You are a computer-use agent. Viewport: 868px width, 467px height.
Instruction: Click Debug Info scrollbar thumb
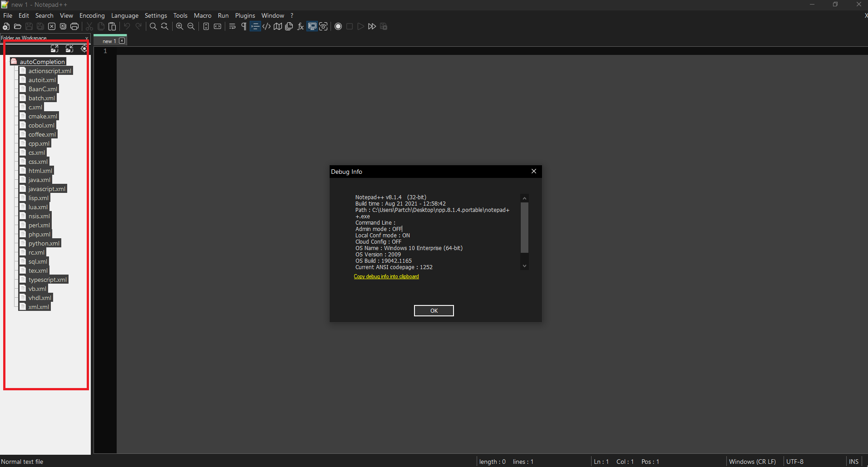click(524, 228)
